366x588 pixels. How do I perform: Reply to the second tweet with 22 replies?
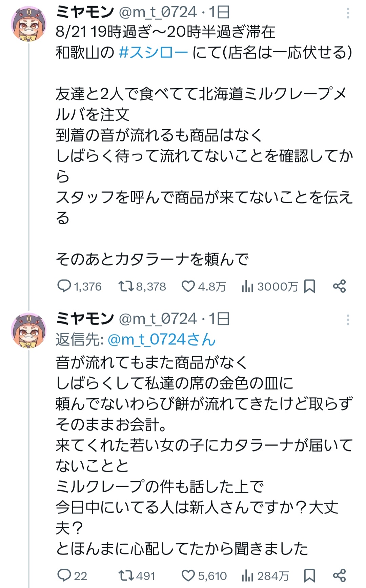point(64,575)
